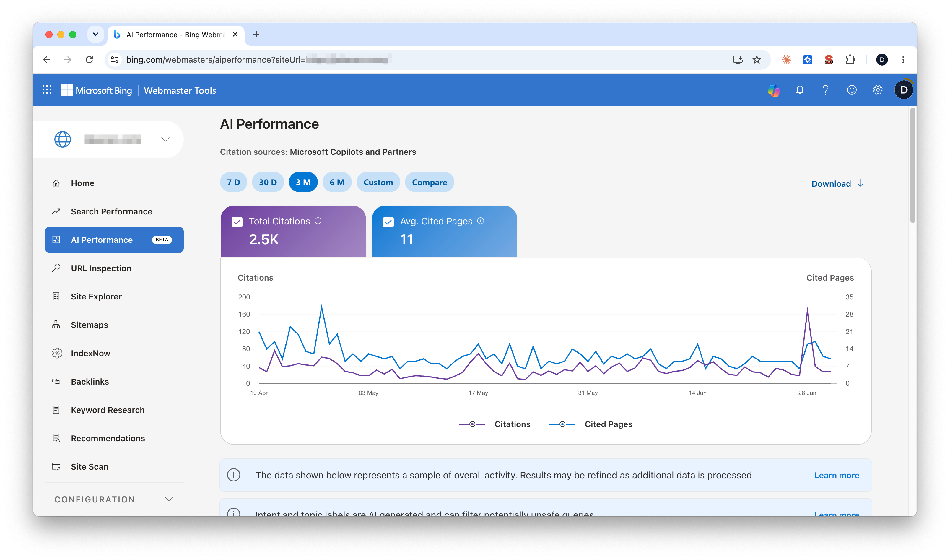Screen dimensions: 950x560
Task: Uncheck the Avg. Cited Pages checkbox
Action: click(389, 222)
